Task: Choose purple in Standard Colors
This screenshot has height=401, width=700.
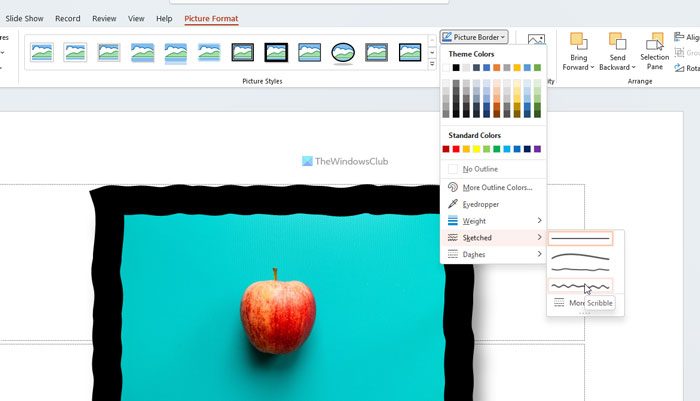Action: pyautogui.click(x=538, y=149)
